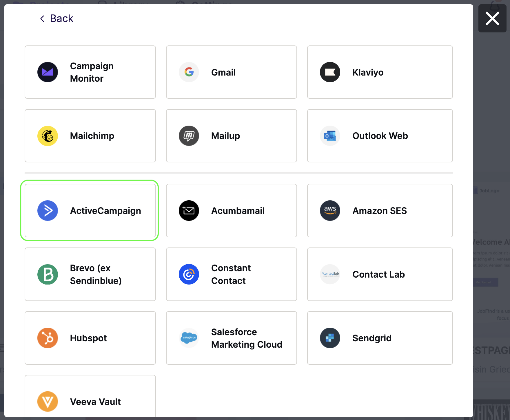Select the Campaign Monitor label

point(92,72)
